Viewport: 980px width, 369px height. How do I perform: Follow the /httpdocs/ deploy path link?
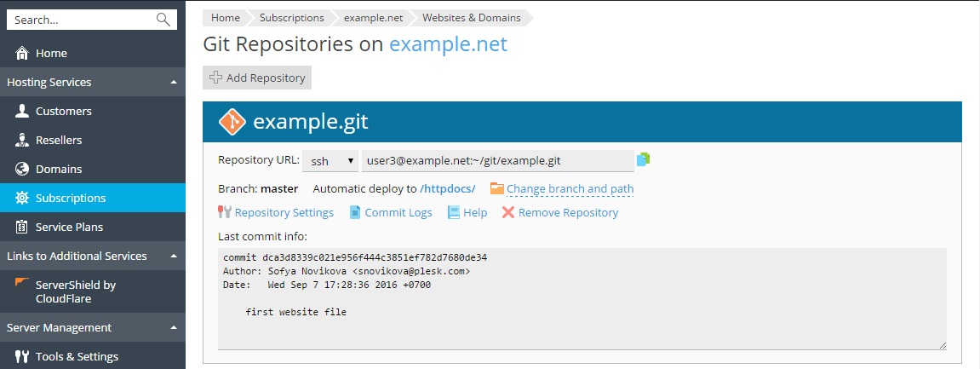click(x=447, y=189)
